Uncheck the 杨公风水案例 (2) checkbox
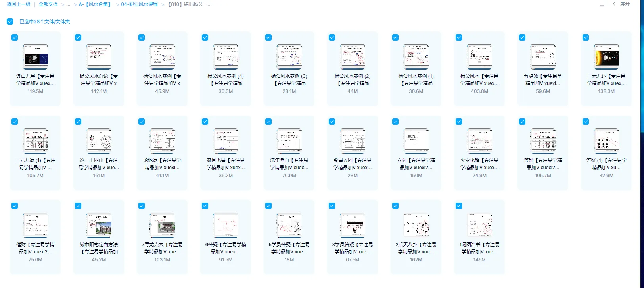Screen dimensions: 644x288 [332, 37]
